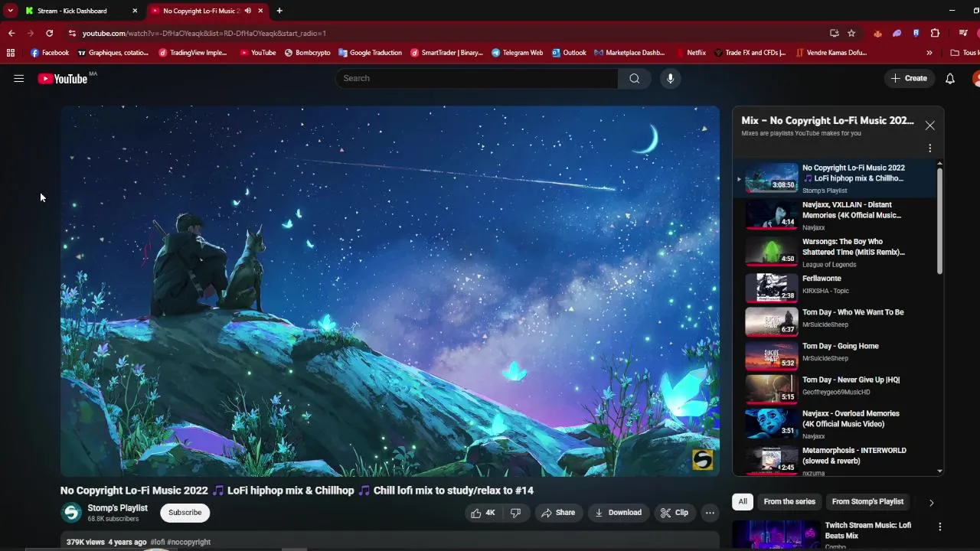Image resolution: width=980 pixels, height=551 pixels.
Task: Open options for Twitch Stream Music video
Action: pyautogui.click(x=939, y=527)
